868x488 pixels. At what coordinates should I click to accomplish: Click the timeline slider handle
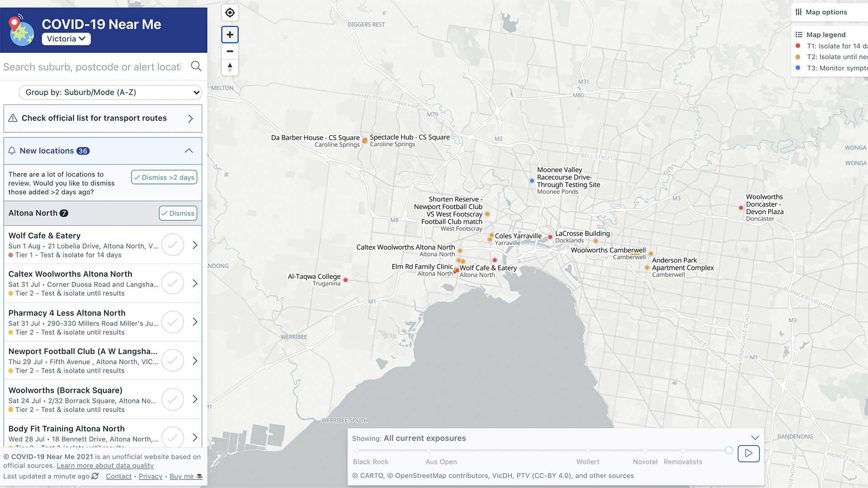click(x=729, y=450)
